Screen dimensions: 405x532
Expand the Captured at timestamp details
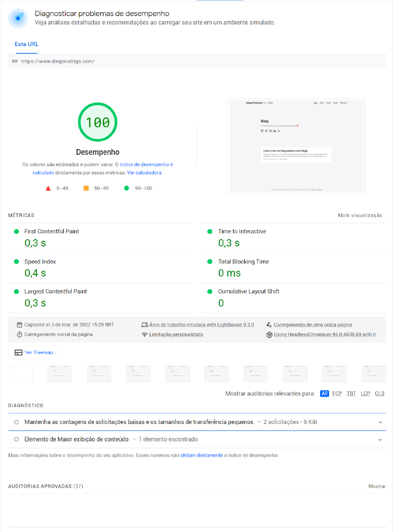[x=69, y=324]
